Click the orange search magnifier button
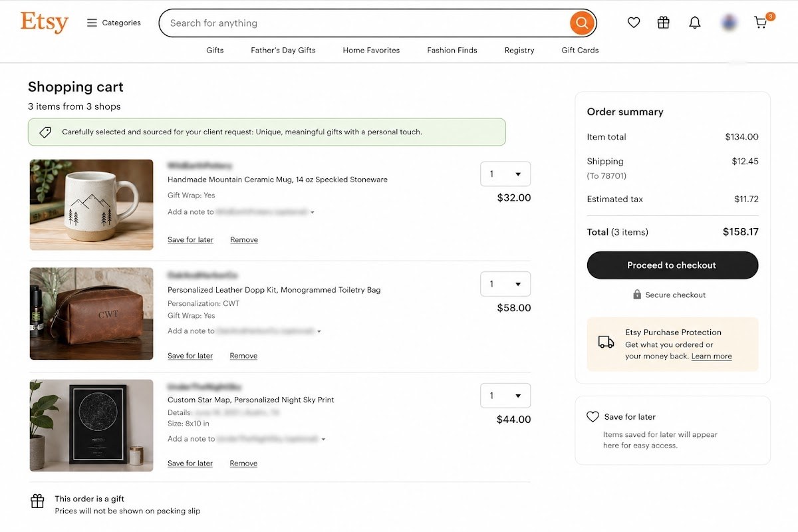 pos(582,23)
